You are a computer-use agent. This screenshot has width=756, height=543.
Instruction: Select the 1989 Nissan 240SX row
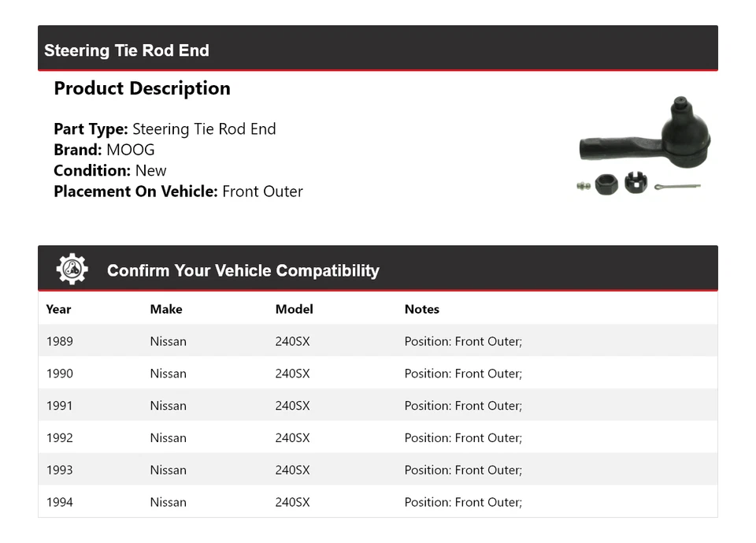377,341
